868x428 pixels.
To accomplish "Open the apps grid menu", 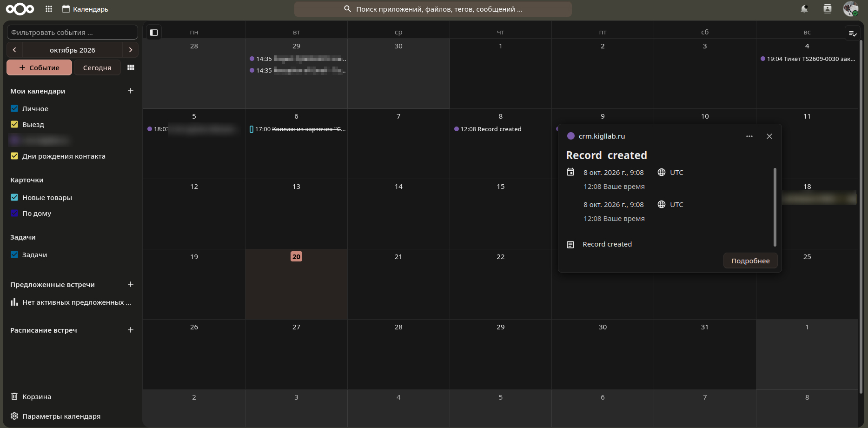I will click(x=49, y=9).
